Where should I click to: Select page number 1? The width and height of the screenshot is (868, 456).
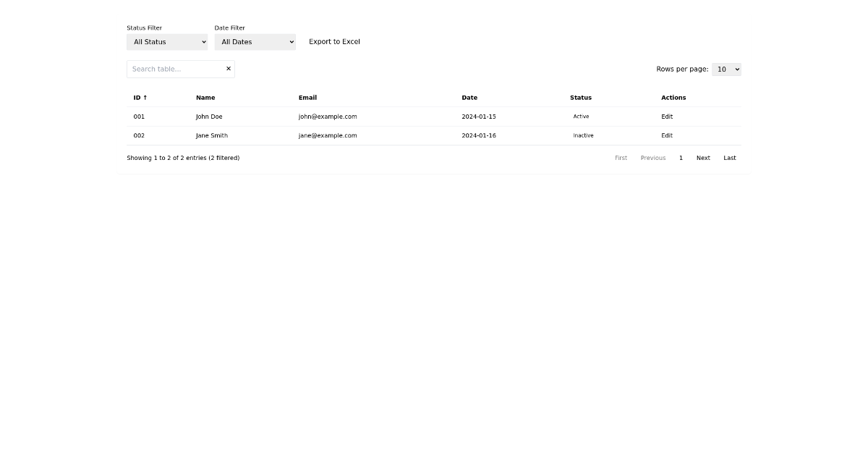pos(680,157)
